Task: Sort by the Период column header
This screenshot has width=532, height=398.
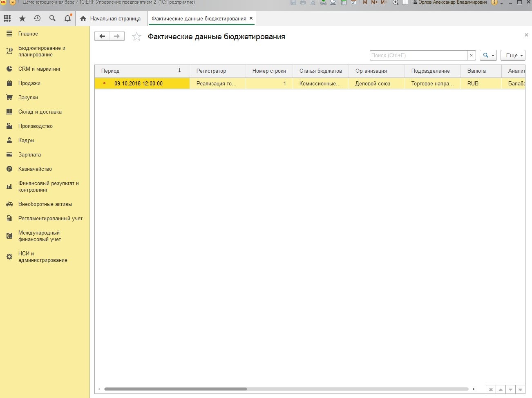Action: 142,71
